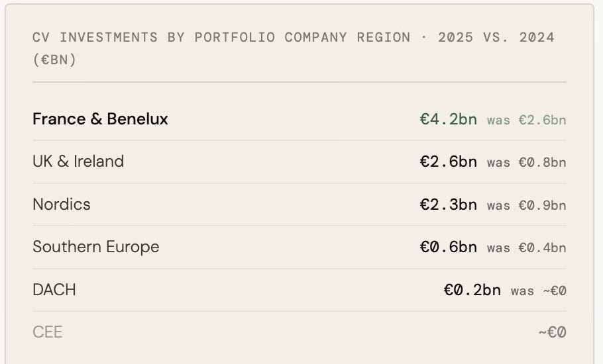Select the Southern Europe row label
The height and width of the screenshot is (364, 603).
[96, 247]
